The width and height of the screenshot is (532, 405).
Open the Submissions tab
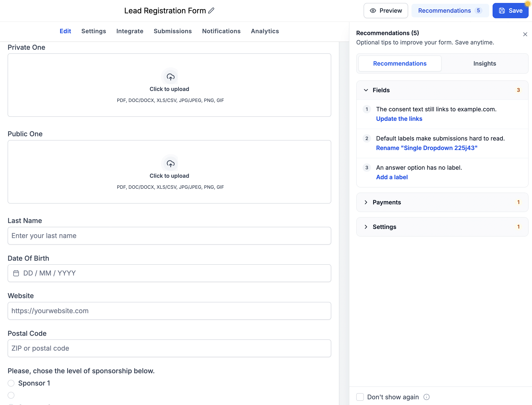pos(173,31)
